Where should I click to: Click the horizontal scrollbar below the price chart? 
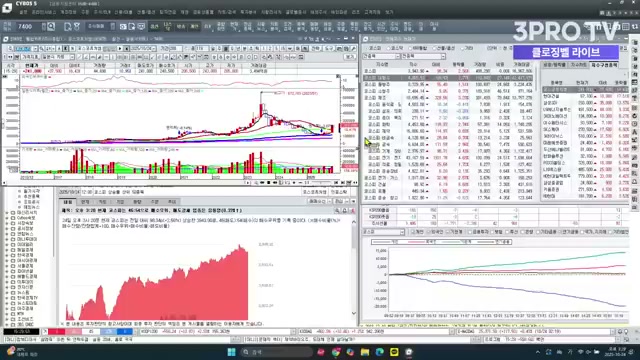pyautogui.click(x=127, y=183)
